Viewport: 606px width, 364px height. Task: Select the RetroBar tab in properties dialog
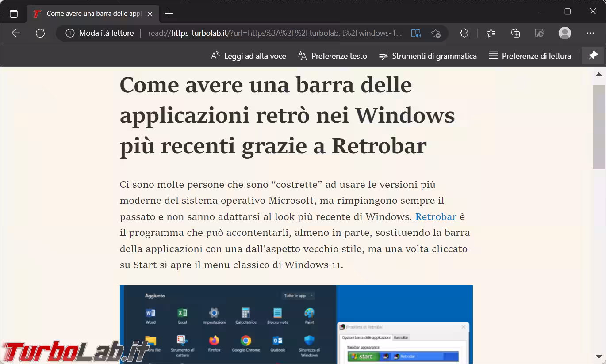coord(401,337)
